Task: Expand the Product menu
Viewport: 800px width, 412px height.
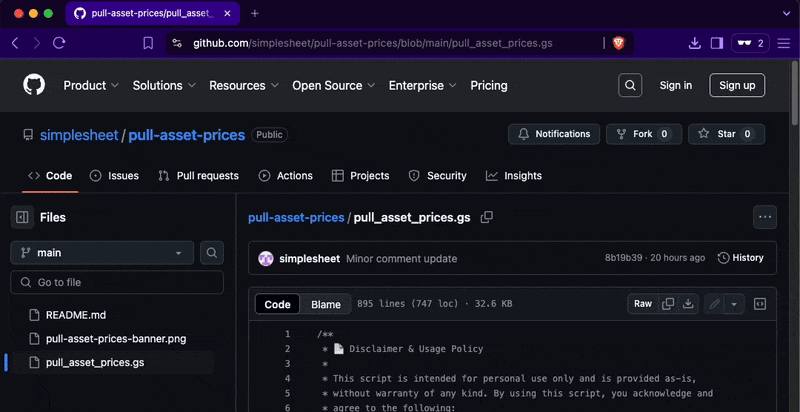Action: (91, 85)
